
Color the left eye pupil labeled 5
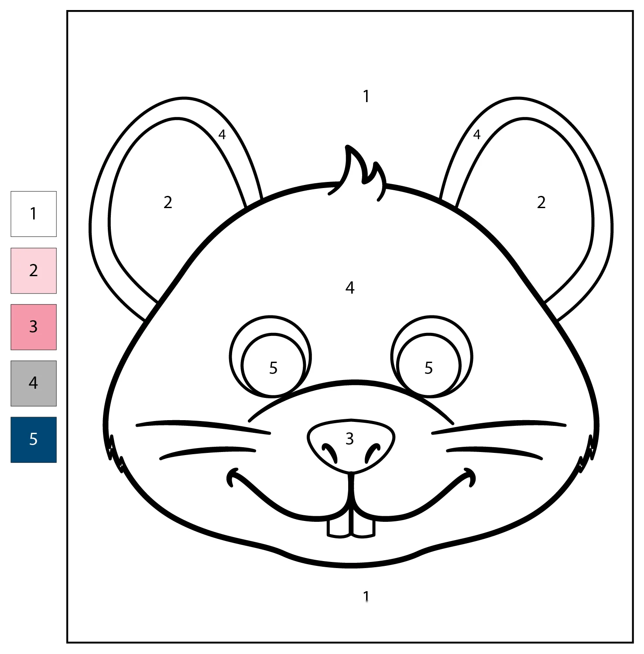click(274, 368)
